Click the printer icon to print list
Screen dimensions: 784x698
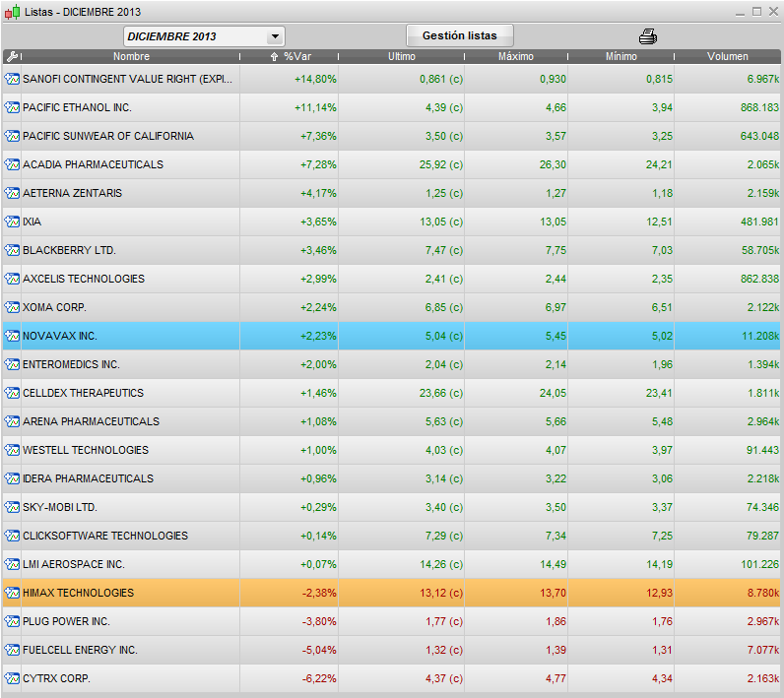[x=648, y=36]
